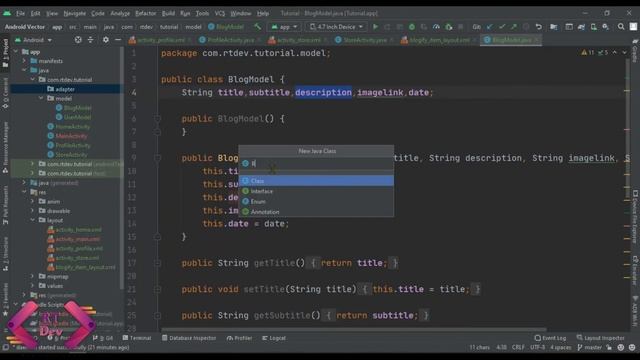Open the profiler gauge icon in toolbar
This screenshot has height=360, width=640.
436,27
